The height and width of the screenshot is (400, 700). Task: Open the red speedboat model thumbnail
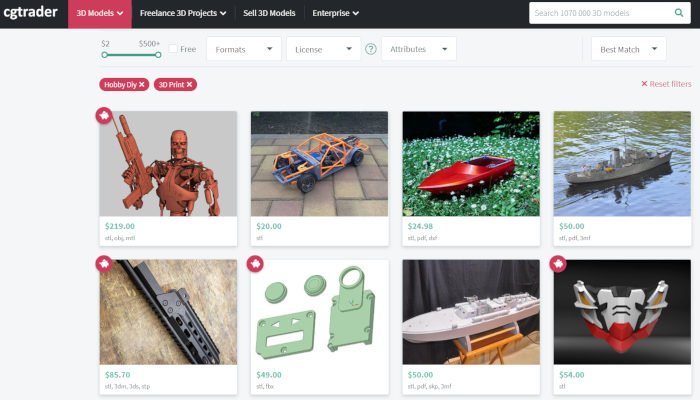(470, 164)
